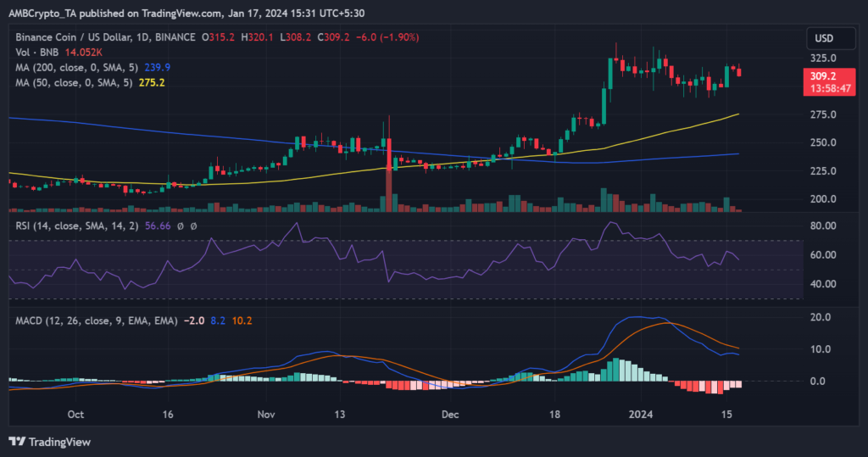868x457 pixels.
Task: Click the 13:58:47 countdown timer label
Action: click(x=824, y=87)
